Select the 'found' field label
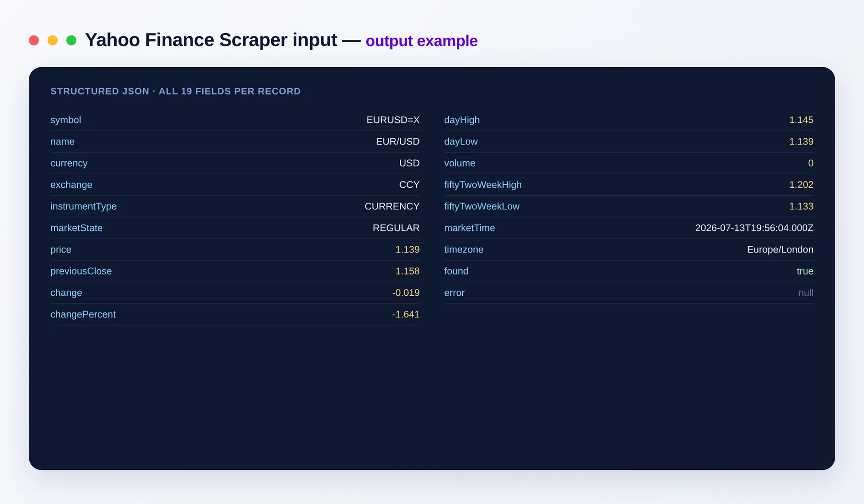 (x=456, y=271)
